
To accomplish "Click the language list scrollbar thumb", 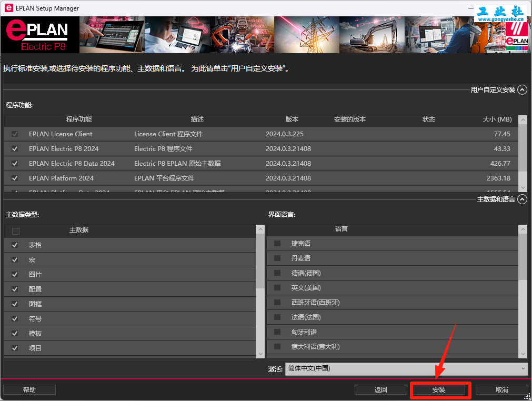I will [523, 257].
